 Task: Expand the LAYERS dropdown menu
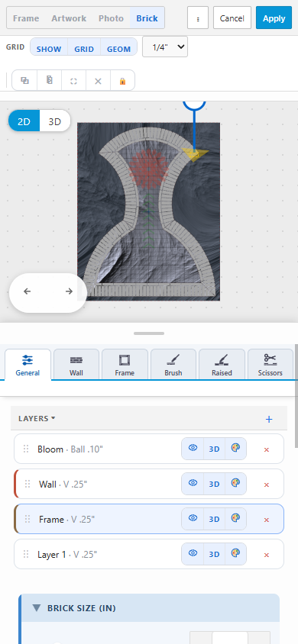37,418
